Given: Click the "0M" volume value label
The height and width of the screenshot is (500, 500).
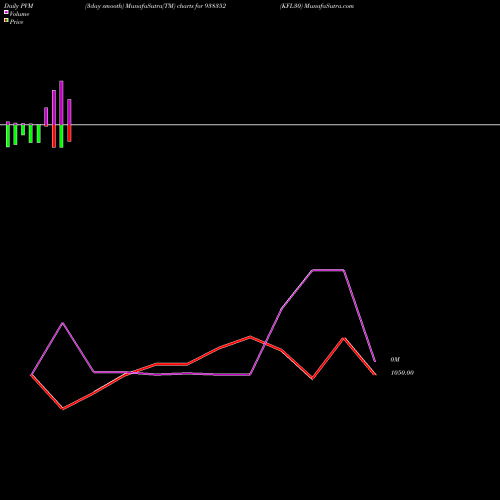Looking at the screenshot, I should click(x=395, y=360).
